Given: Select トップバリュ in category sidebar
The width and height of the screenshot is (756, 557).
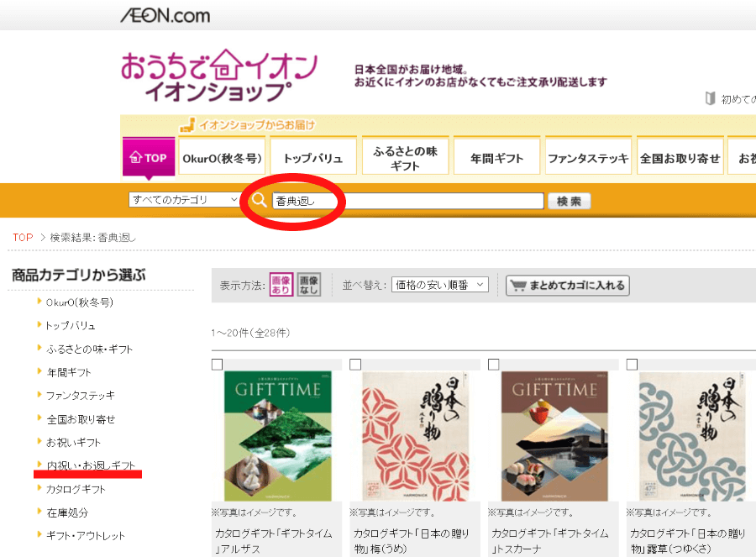Looking at the screenshot, I should (71, 325).
